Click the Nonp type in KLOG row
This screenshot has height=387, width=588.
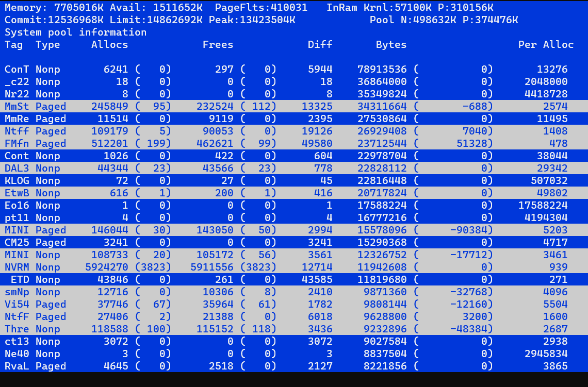pos(47,180)
